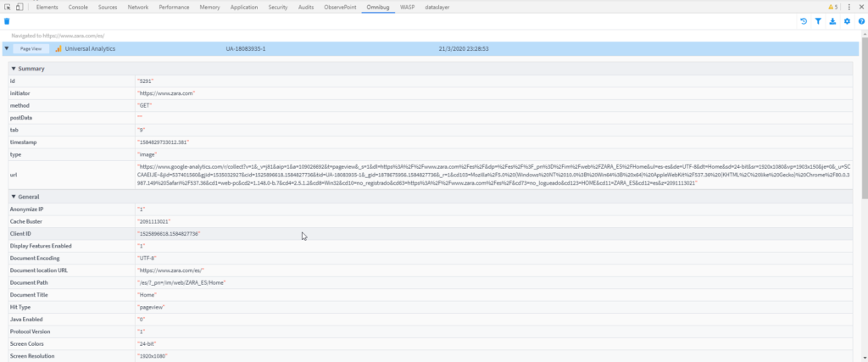Click the vertical scrollbar thumb

[x=864, y=118]
